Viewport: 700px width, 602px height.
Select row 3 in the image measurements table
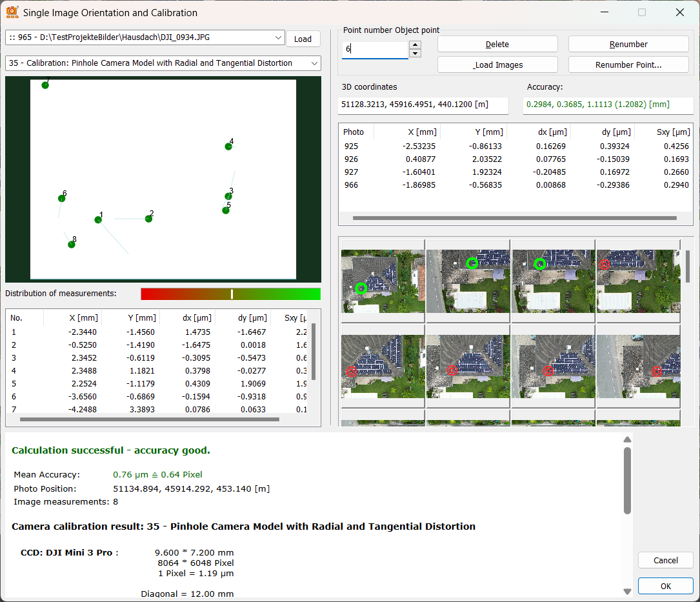pos(158,357)
